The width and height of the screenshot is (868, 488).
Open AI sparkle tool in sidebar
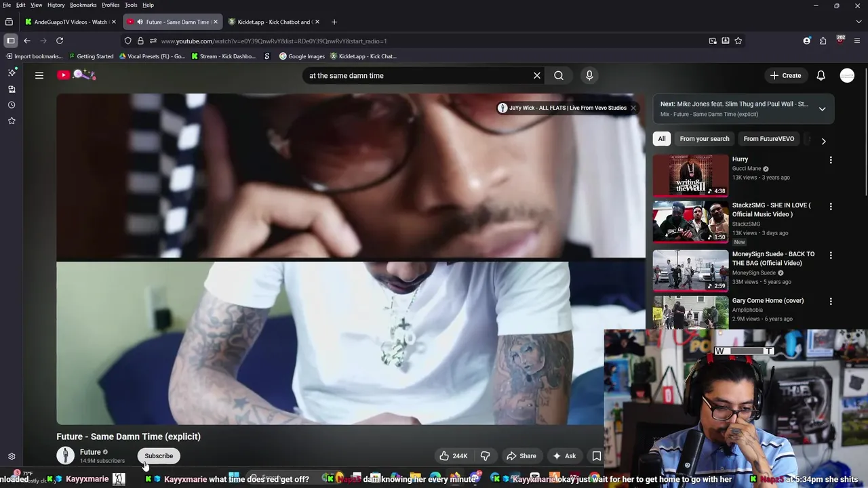pyautogui.click(x=12, y=73)
